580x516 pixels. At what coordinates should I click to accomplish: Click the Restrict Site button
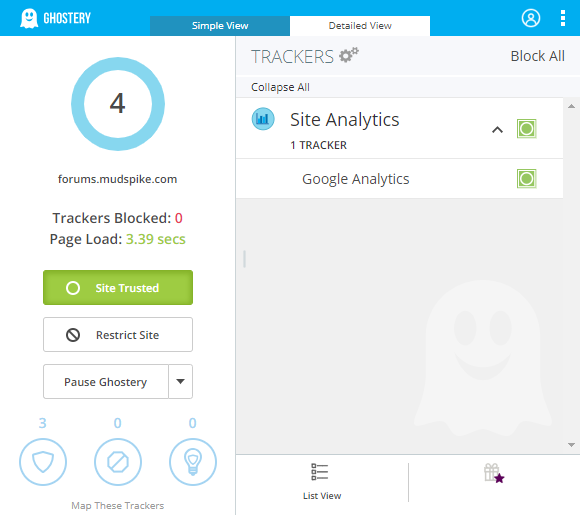[x=118, y=334]
